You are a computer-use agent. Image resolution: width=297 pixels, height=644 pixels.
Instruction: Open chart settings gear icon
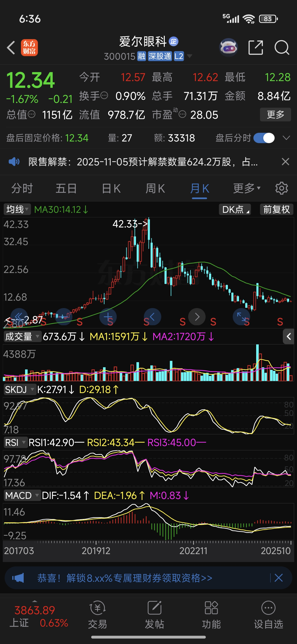tap(281, 188)
